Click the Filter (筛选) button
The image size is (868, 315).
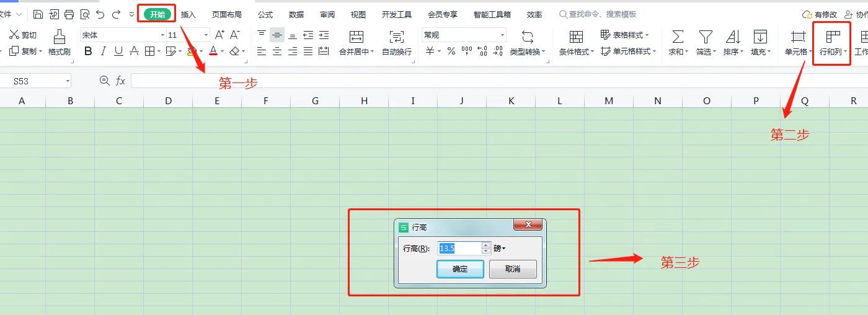pyautogui.click(x=706, y=43)
